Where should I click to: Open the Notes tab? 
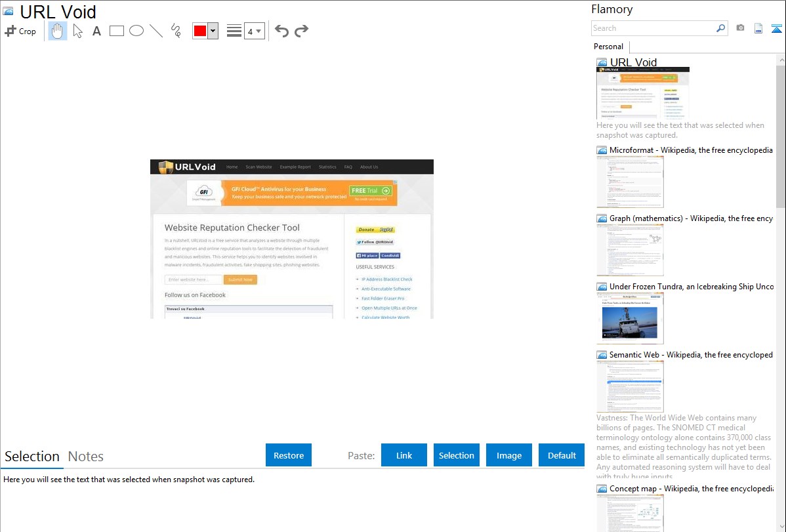(86, 457)
